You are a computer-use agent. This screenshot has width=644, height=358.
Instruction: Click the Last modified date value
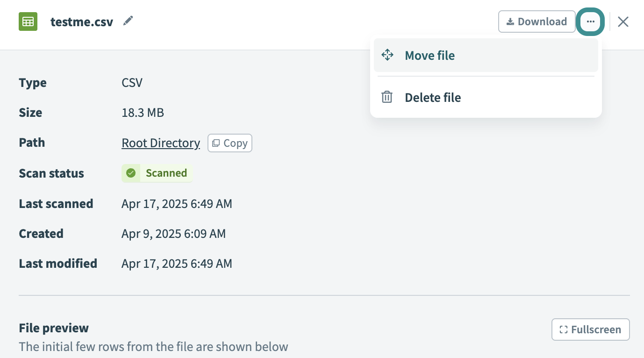point(177,264)
